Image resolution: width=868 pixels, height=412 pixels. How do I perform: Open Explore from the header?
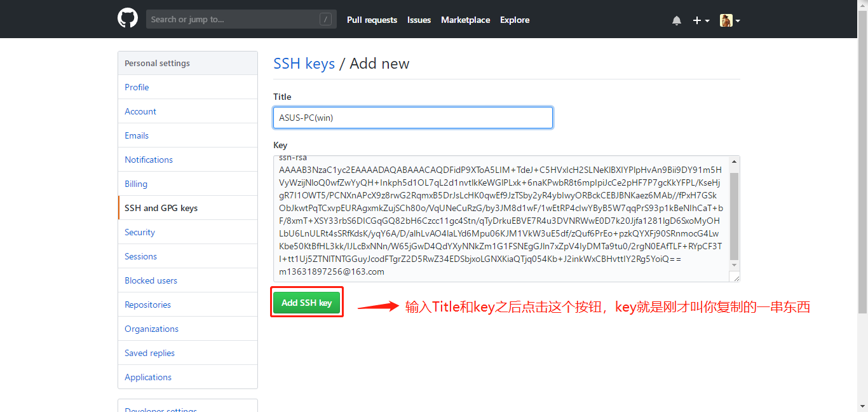pyautogui.click(x=514, y=20)
